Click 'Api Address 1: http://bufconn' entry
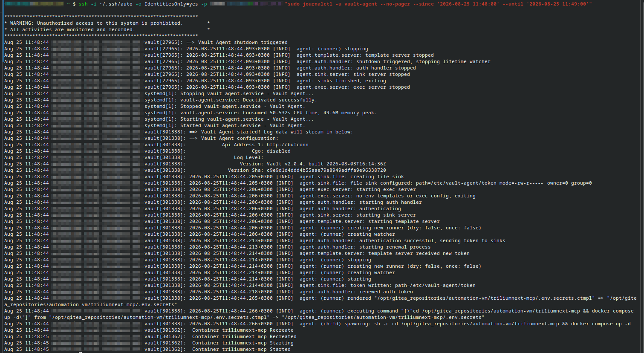 coord(265,145)
